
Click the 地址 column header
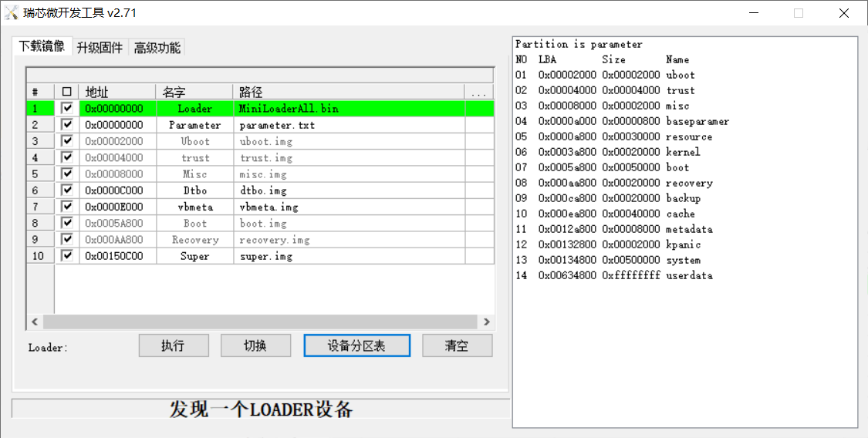pyautogui.click(x=118, y=92)
